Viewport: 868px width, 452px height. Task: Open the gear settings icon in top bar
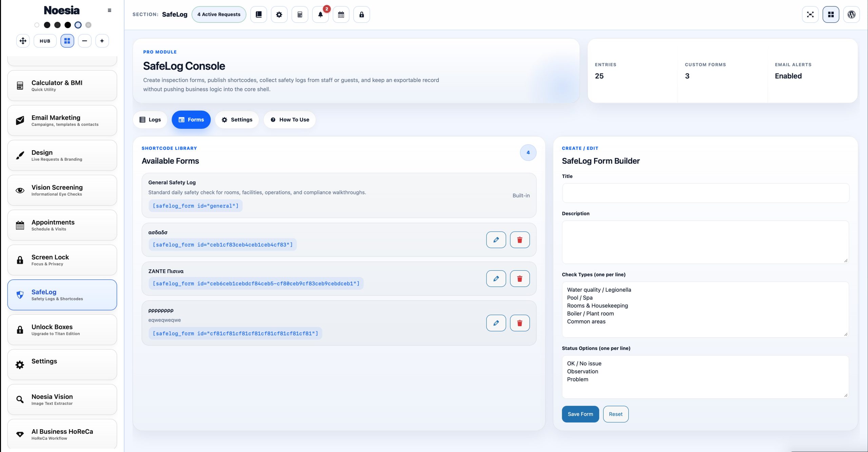point(279,15)
